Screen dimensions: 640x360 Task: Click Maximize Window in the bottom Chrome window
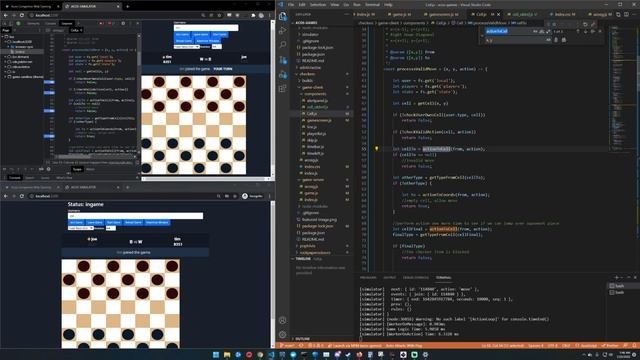point(157,222)
